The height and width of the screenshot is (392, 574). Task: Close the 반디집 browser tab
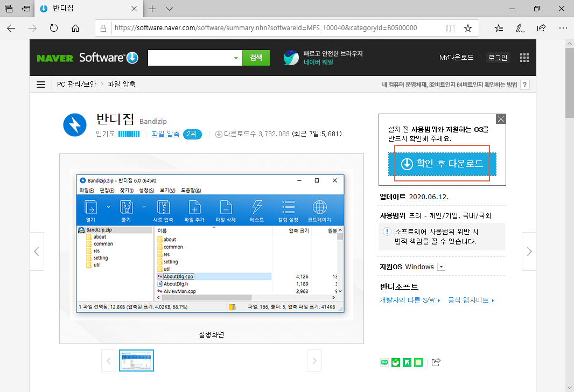tap(134, 9)
